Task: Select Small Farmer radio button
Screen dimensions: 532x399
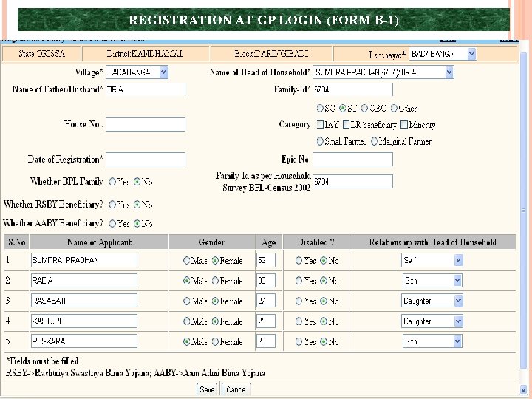Action: point(320,141)
